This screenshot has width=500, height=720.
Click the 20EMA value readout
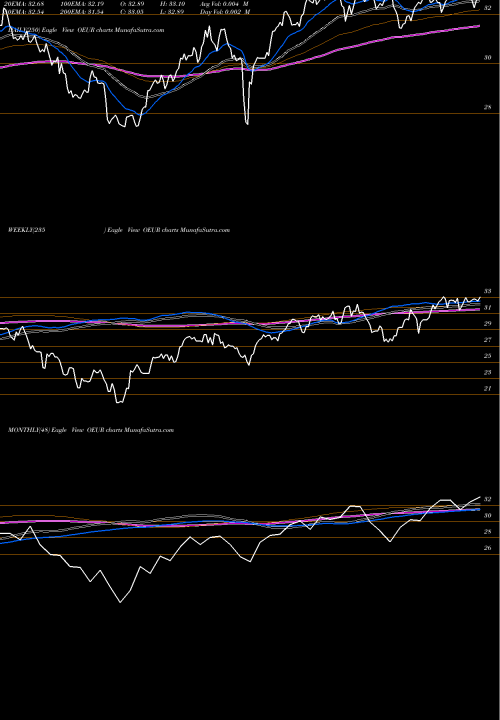pyautogui.click(x=23, y=3)
